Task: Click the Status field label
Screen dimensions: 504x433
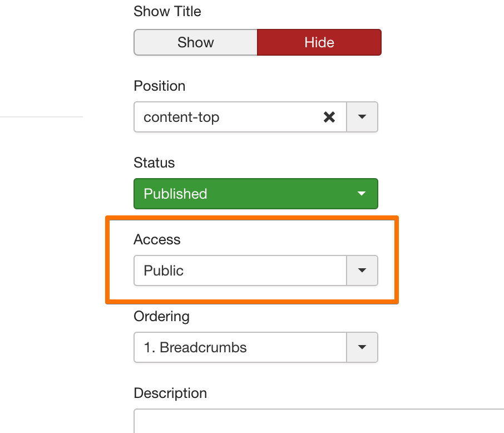Action: pos(154,163)
